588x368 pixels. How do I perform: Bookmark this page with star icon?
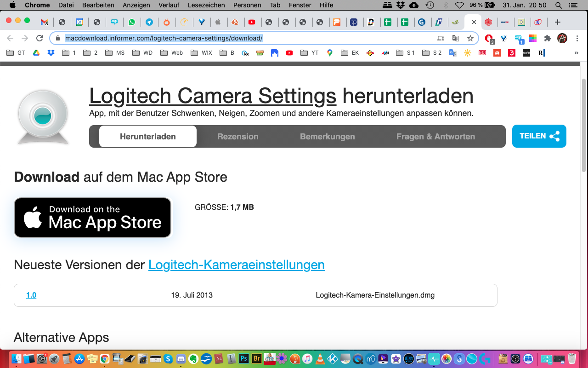(470, 38)
